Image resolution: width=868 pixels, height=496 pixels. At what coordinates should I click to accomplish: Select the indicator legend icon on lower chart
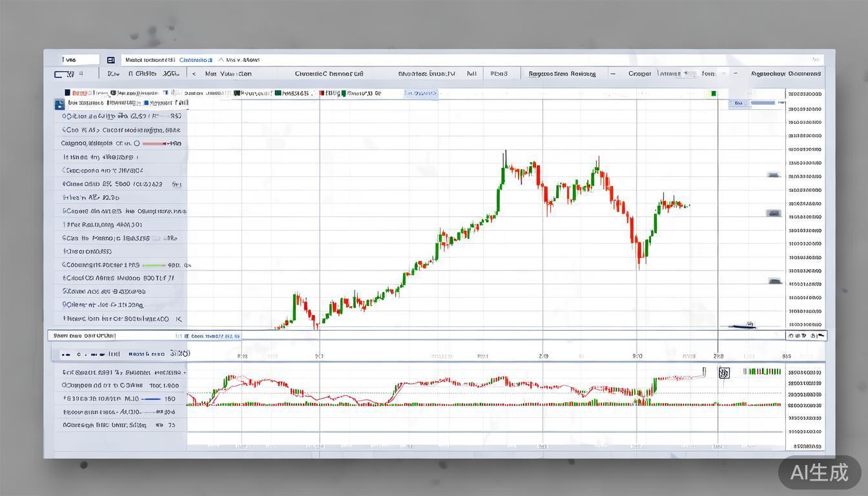coord(90,353)
